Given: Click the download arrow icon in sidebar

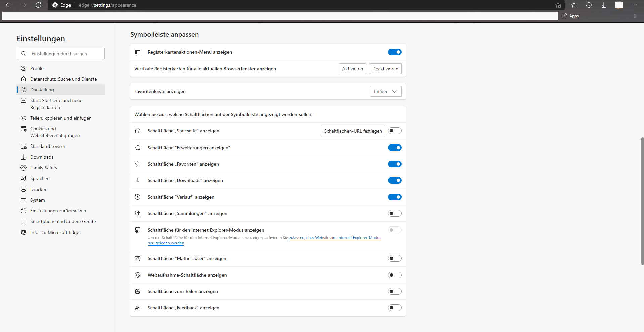Looking at the screenshot, I should click(24, 157).
